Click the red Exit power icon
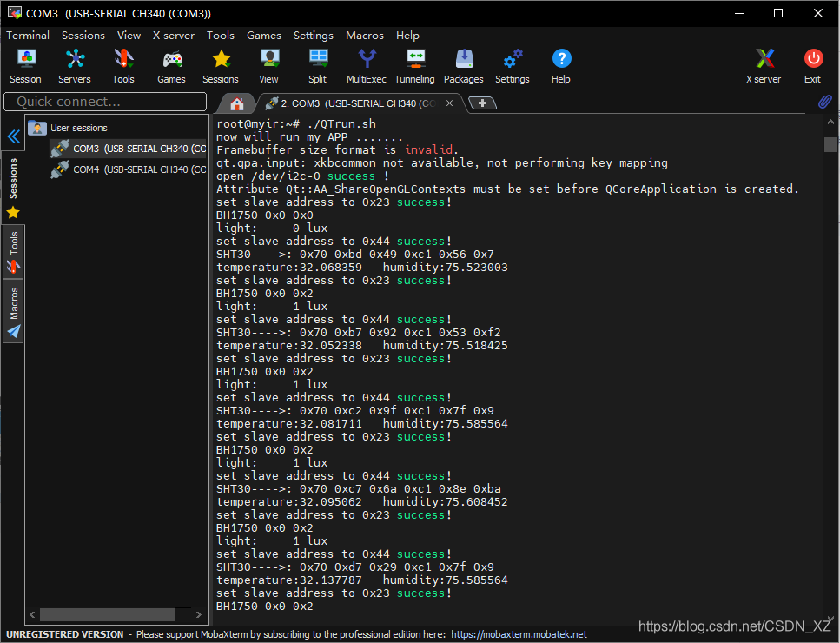 [x=813, y=66]
